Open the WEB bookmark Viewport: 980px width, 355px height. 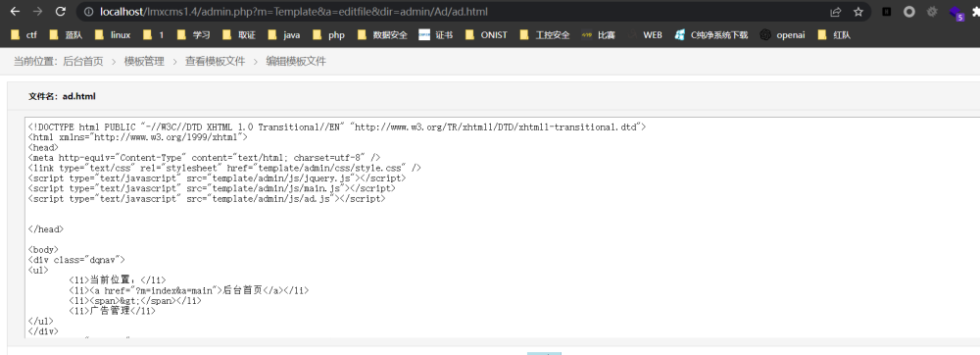(645, 35)
